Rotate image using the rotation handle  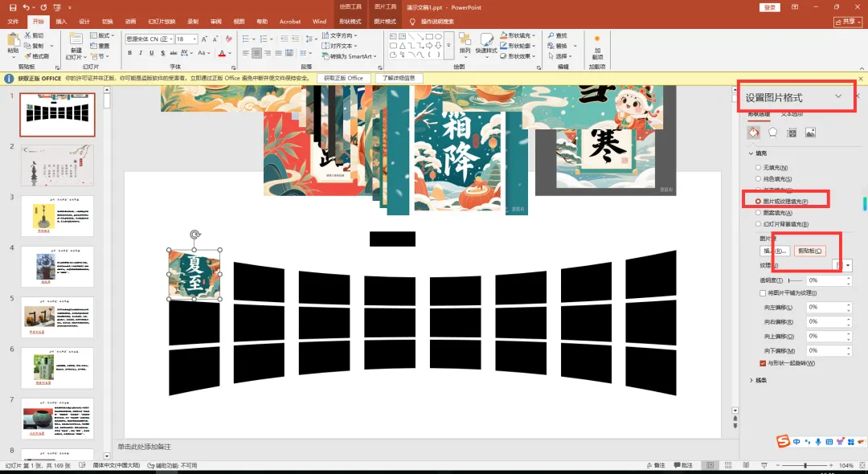(194, 235)
